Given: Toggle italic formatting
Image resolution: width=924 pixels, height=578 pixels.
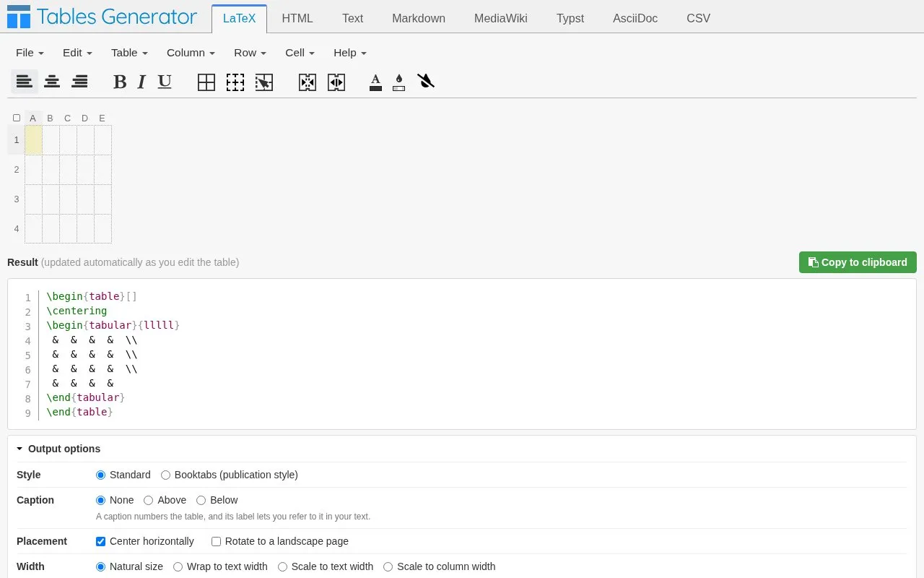Looking at the screenshot, I should point(141,82).
